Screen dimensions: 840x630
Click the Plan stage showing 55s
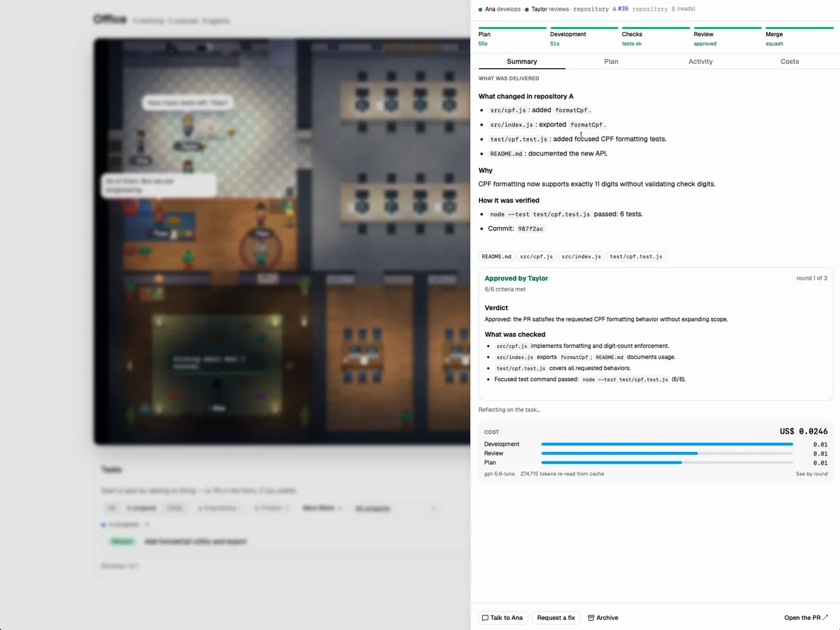point(512,37)
